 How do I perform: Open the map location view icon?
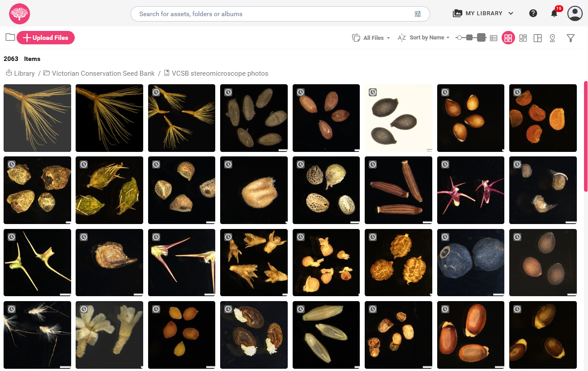click(552, 38)
